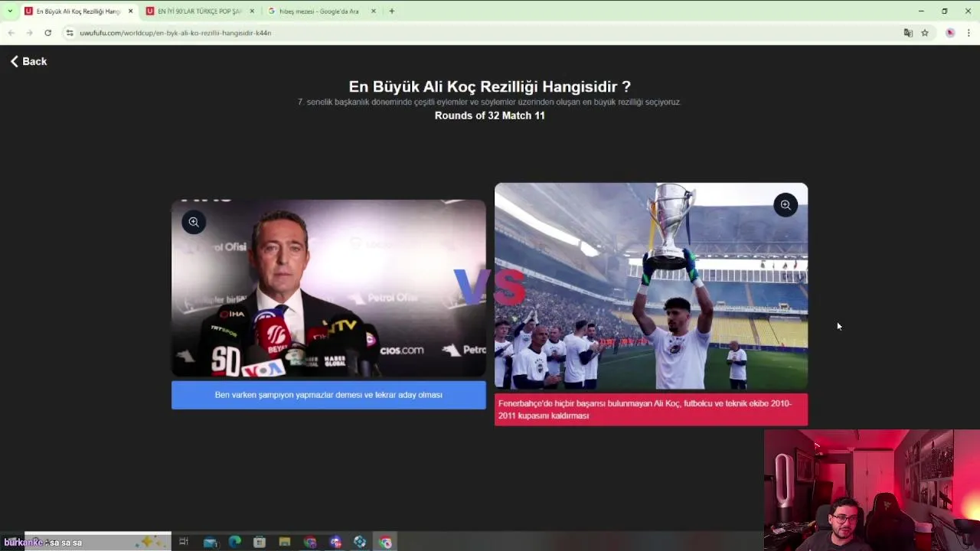Close the 'En Büyük Ali Koç' tab
Image resolution: width=980 pixels, height=551 pixels.
click(x=130, y=11)
